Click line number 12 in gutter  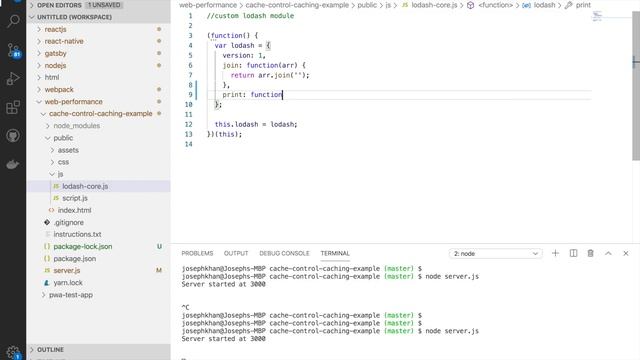(x=188, y=124)
